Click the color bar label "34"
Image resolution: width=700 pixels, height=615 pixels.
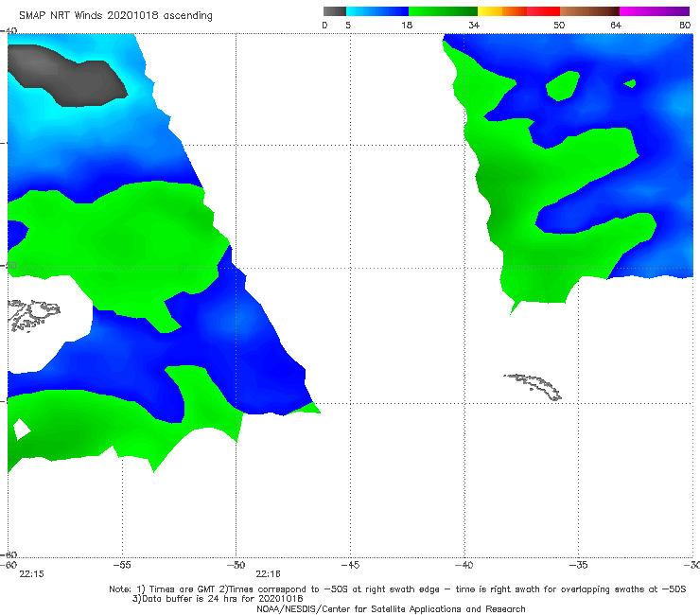point(474,26)
